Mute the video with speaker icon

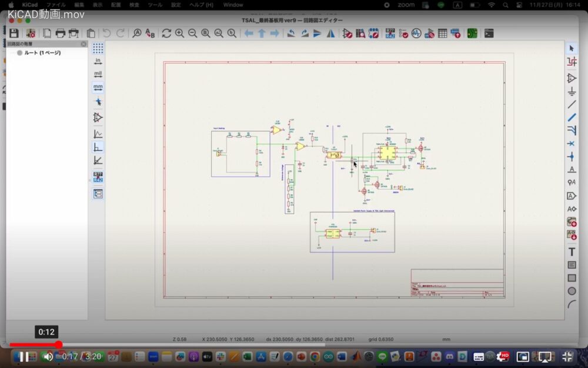coord(48,356)
